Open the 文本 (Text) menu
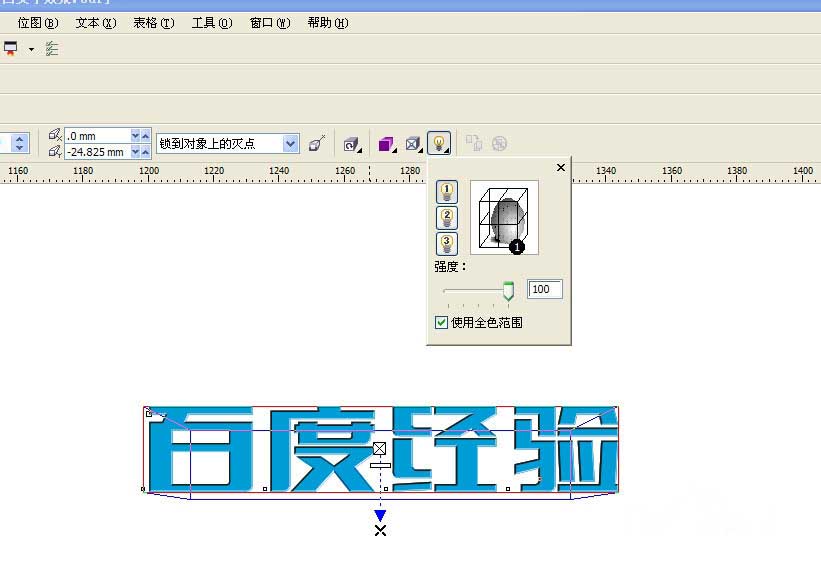The height and width of the screenshot is (576, 821). pos(96,23)
